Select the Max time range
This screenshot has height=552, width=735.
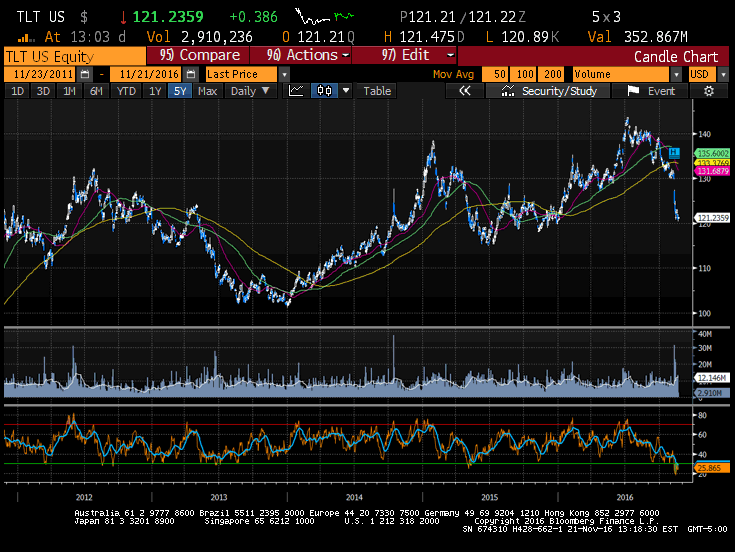(207, 91)
